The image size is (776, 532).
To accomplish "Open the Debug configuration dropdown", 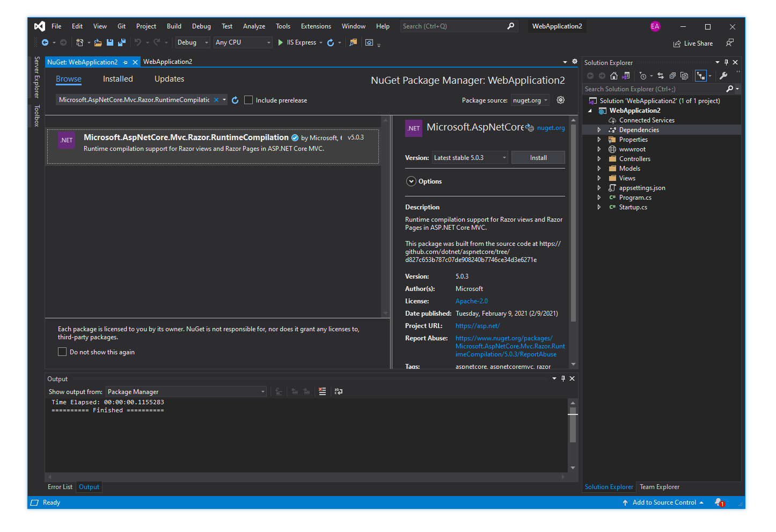I will click(193, 42).
